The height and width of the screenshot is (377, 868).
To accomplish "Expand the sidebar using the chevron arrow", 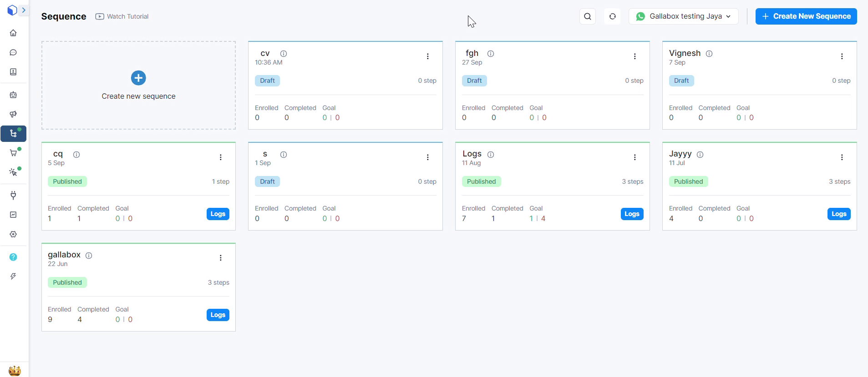I will pos(24,10).
